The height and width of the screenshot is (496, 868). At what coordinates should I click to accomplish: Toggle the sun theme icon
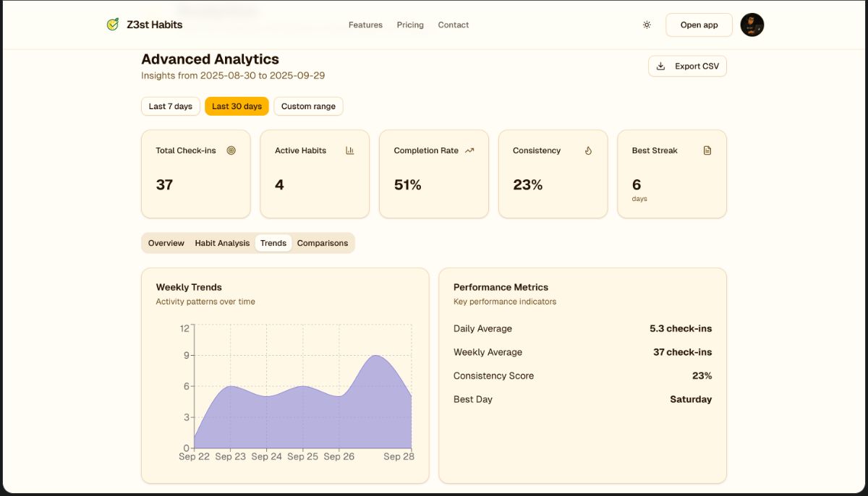pyautogui.click(x=647, y=25)
